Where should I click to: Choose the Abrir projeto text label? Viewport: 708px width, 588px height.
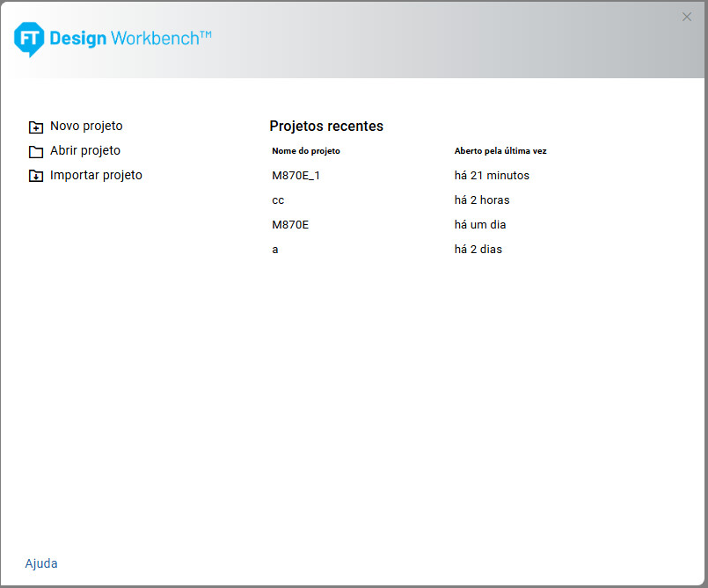pyautogui.click(x=85, y=151)
